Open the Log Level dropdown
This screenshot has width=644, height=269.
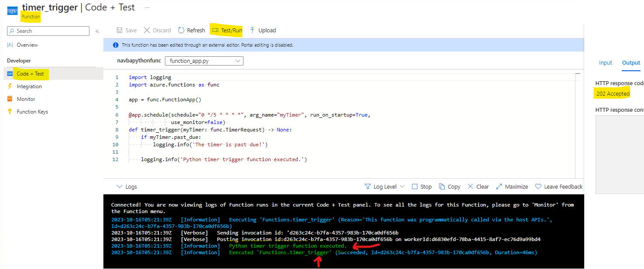(384, 186)
